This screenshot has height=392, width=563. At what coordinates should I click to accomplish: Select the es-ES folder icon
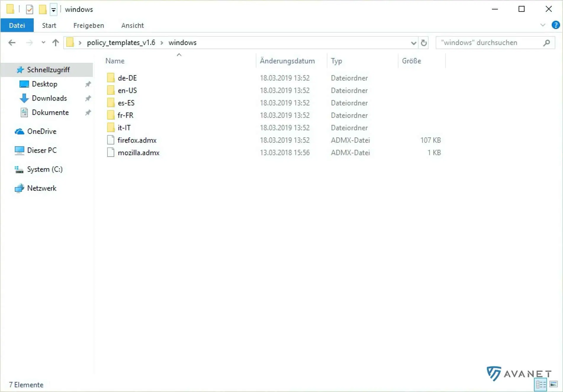(x=111, y=103)
